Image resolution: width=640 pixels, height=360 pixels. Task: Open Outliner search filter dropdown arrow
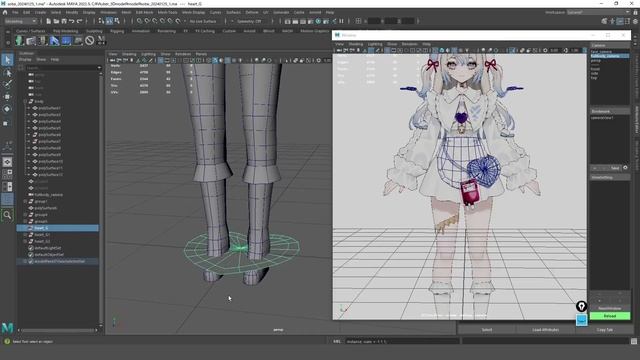(x=99, y=68)
